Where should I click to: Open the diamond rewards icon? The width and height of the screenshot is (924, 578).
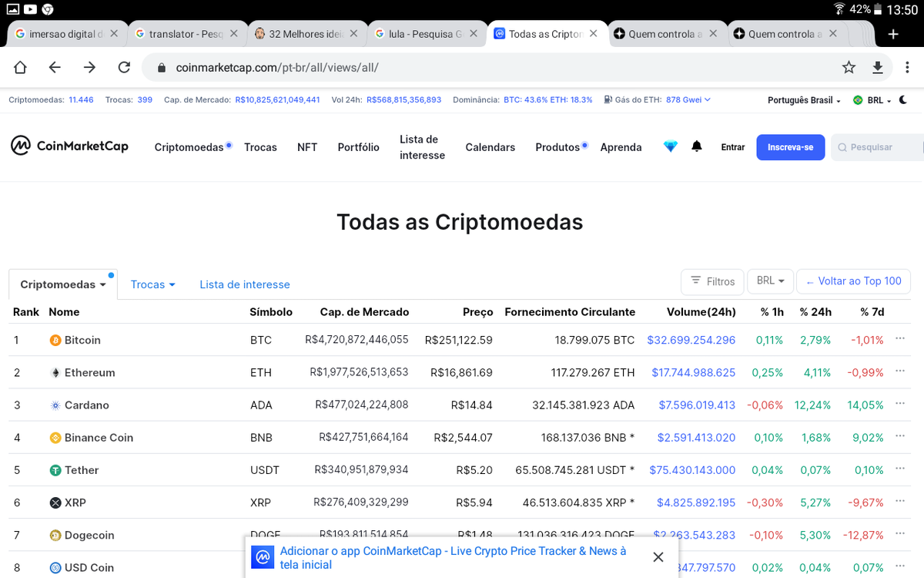pos(671,146)
